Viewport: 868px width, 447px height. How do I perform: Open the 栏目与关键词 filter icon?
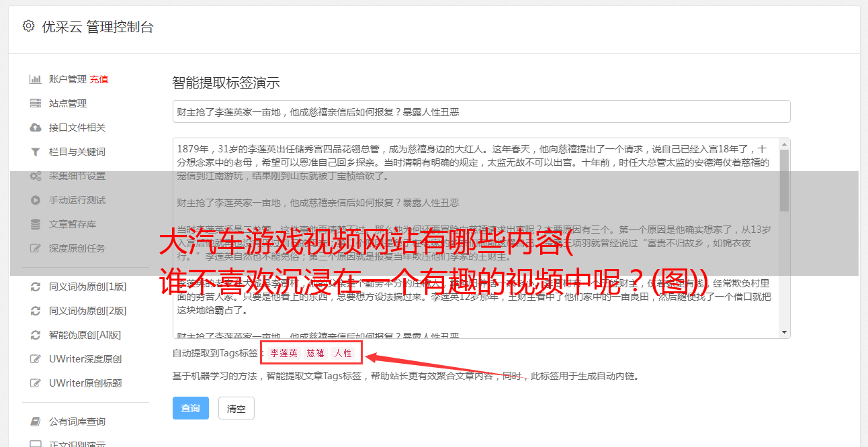coord(36,152)
